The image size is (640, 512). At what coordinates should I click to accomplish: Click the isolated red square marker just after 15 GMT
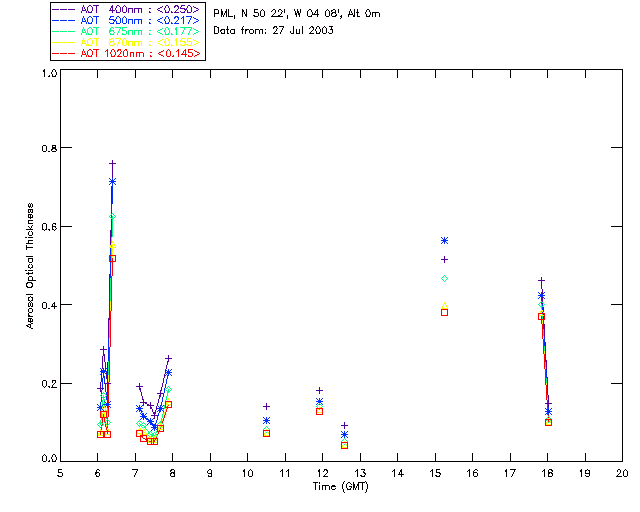click(444, 312)
